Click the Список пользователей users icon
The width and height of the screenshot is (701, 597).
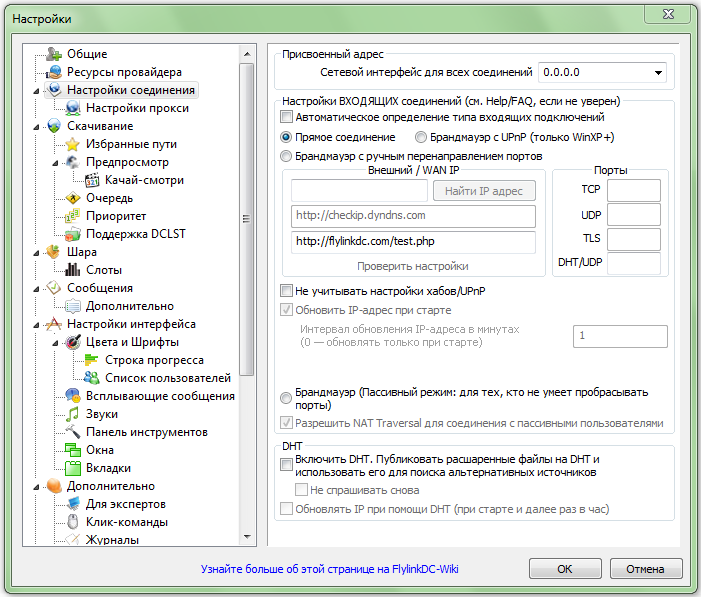(x=92, y=378)
